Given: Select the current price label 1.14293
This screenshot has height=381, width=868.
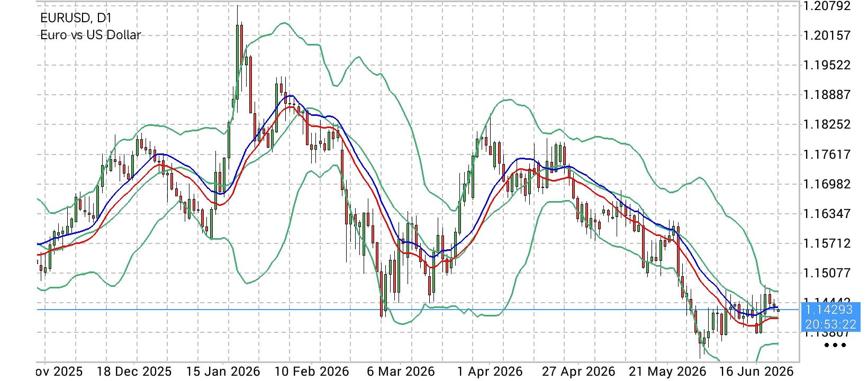Looking at the screenshot, I should click(829, 310).
